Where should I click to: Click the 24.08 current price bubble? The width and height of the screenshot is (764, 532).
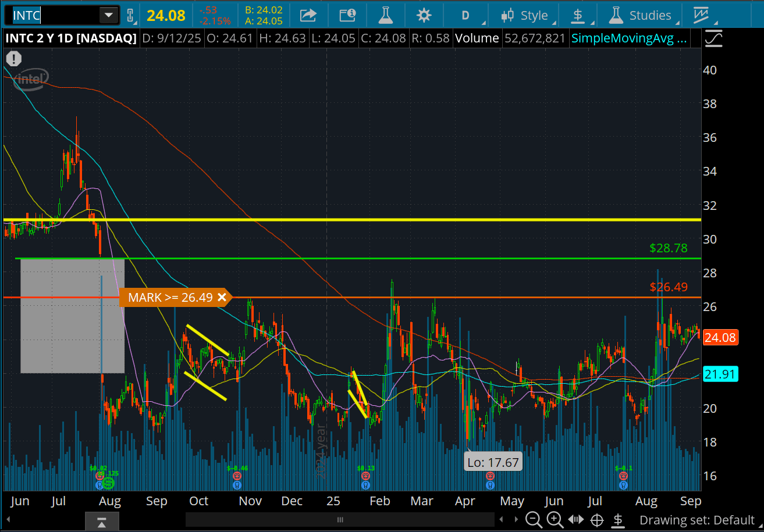tap(720, 337)
